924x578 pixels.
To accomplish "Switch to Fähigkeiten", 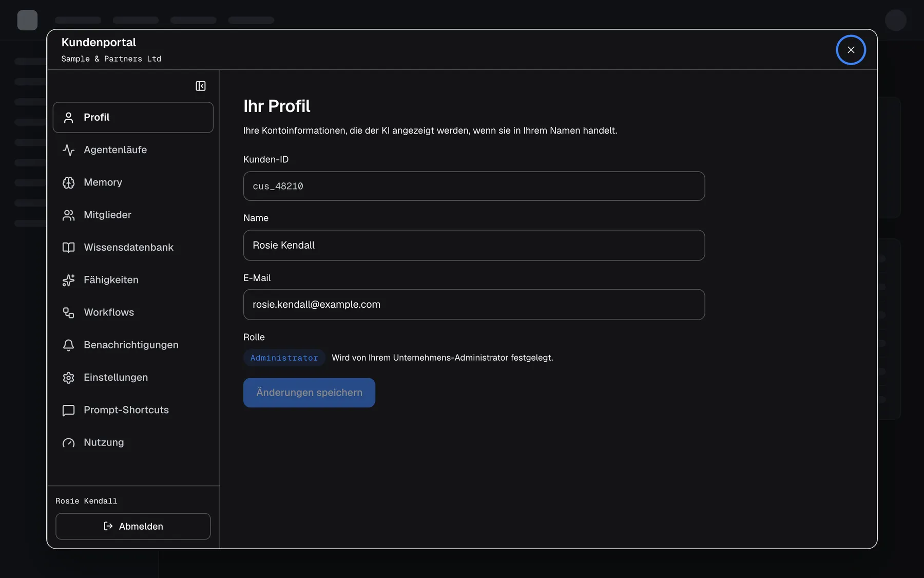I will [133, 279].
